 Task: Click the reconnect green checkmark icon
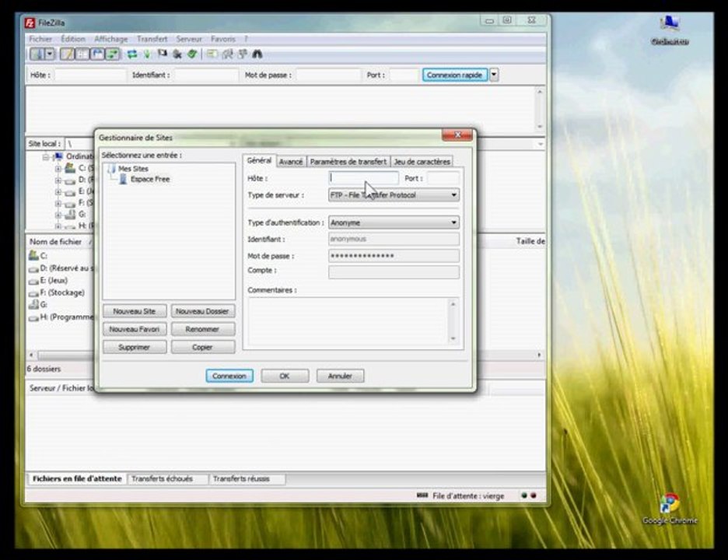[192, 54]
